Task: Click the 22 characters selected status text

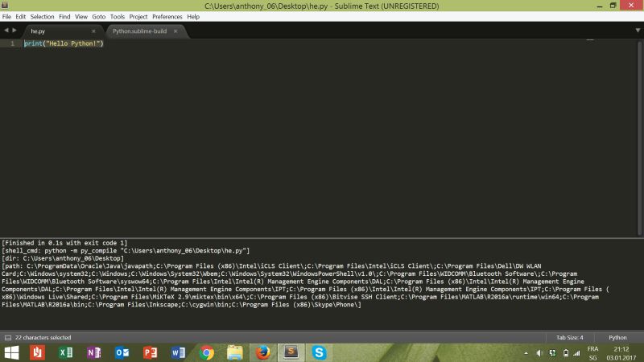Action: (43, 338)
